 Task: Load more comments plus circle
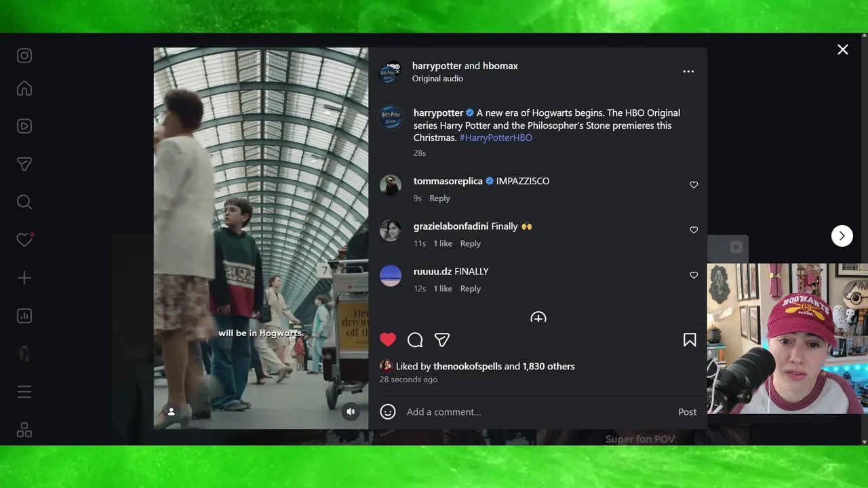click(538, 318)
